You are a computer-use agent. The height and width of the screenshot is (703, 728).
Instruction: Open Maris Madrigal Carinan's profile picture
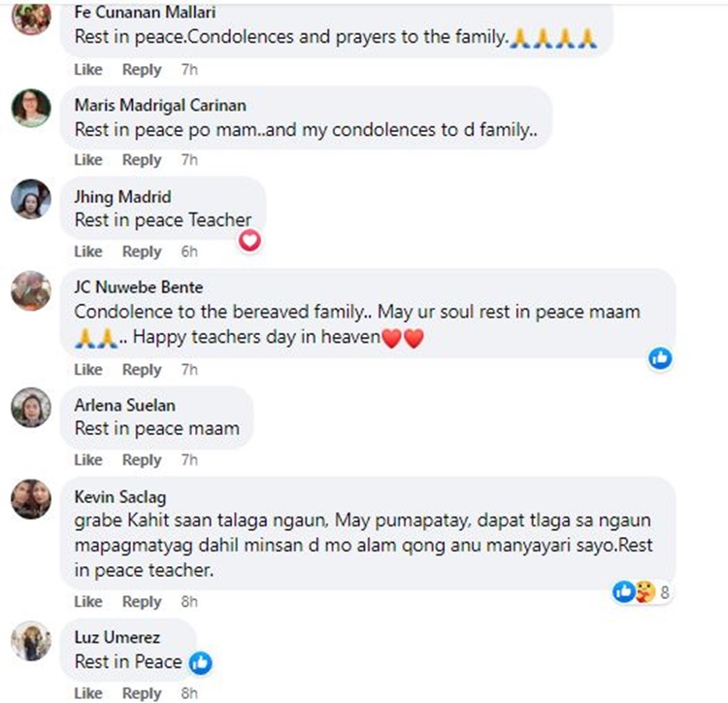click(30, 108)
